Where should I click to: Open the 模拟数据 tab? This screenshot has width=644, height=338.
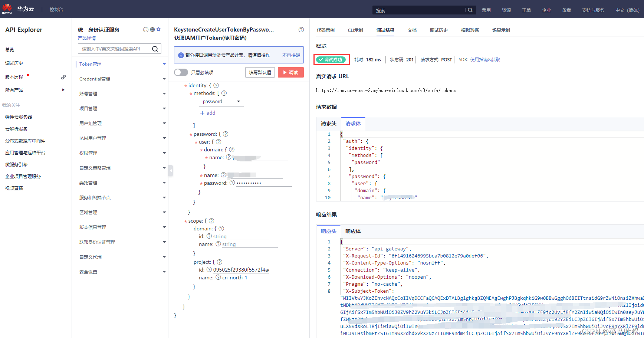tap(470, 30)
